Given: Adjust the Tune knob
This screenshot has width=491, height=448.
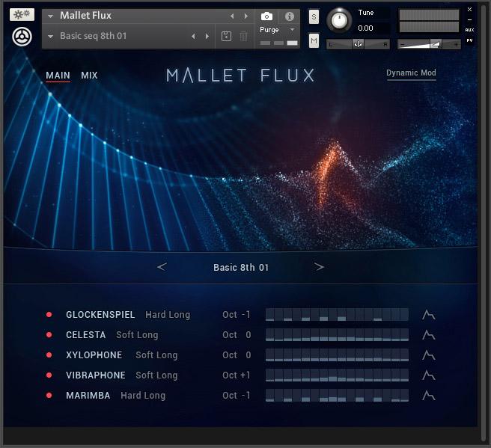Looking at the screenshot, I should 339,20.
